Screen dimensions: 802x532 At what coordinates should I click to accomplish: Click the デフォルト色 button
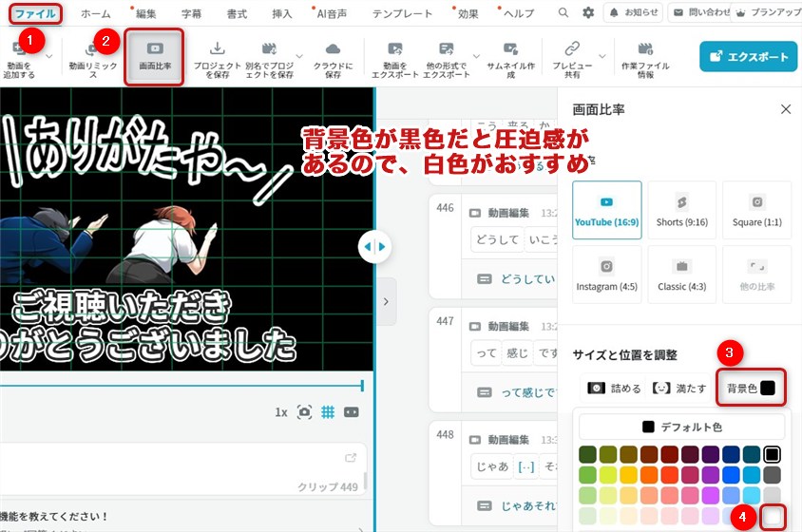tap(681, 427)
